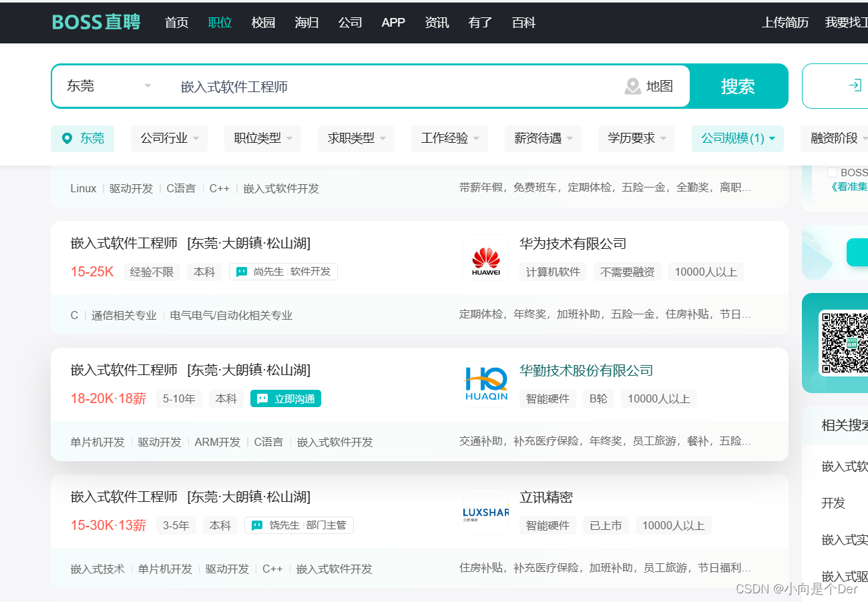This screenshot has height=602, width=868.
Task: Click the 15-30K·13薪 salary text
Action: point(108,525)
